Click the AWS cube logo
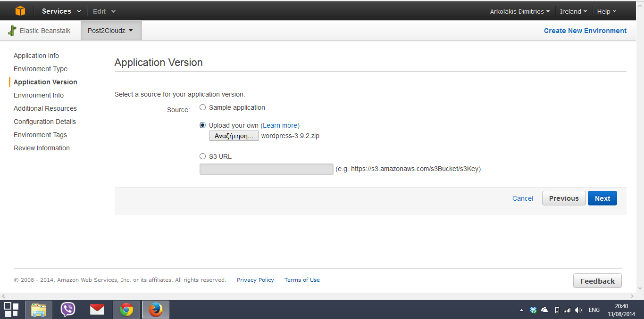This screenshot has width=644, height=319. (20, 11)
